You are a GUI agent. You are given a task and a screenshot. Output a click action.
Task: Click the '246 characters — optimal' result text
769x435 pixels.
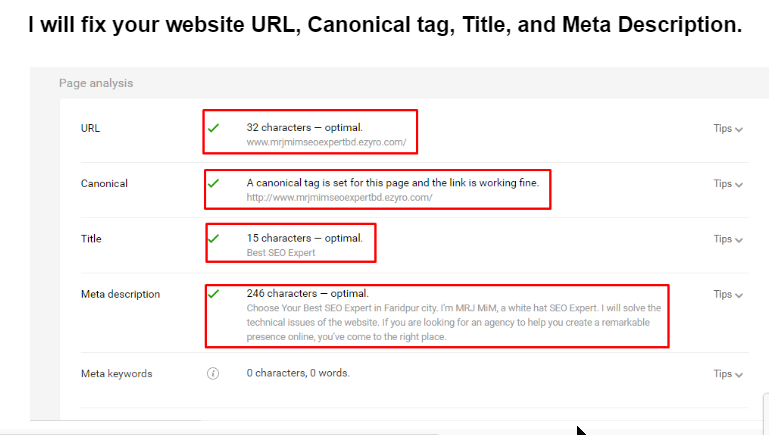pyautogui.click(x=307, y=293)
